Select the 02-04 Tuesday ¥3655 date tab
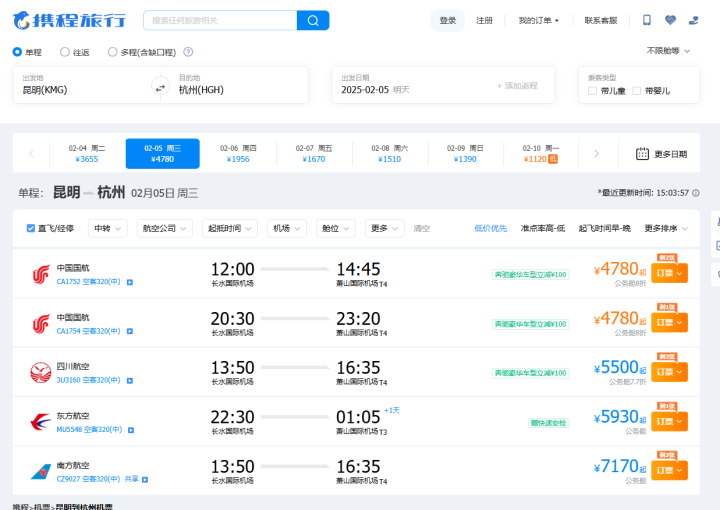The image size is (720, 510). (x=87, y=154)
